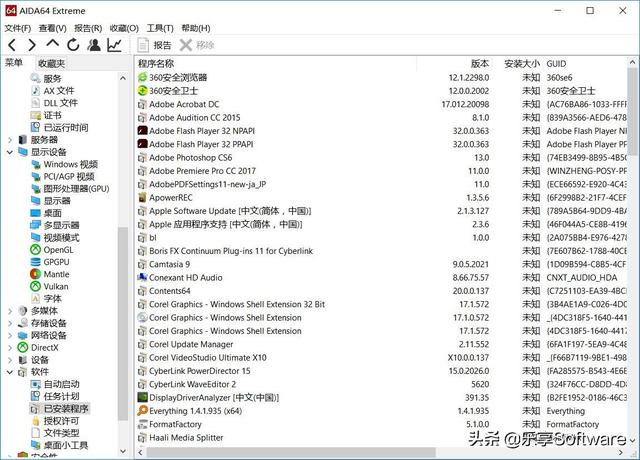
Task: Switch to the 收藏夹 tab
Action: 51,63
